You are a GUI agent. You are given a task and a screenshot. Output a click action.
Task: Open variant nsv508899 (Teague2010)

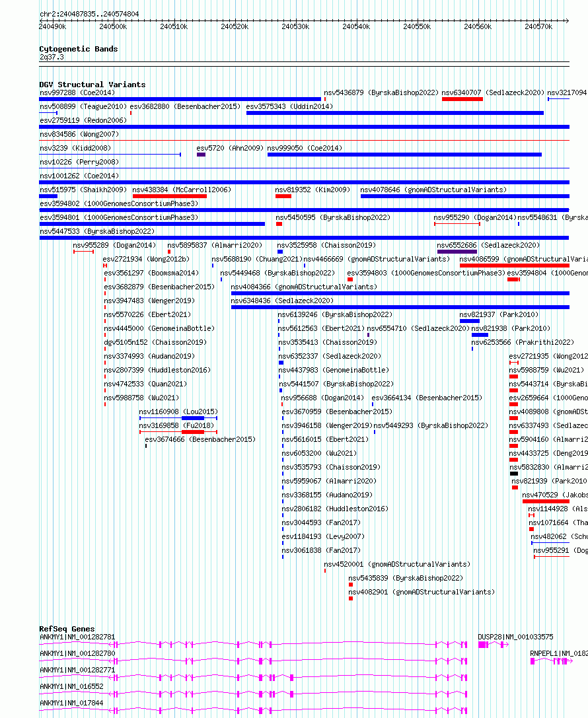(x=83, y=106)
